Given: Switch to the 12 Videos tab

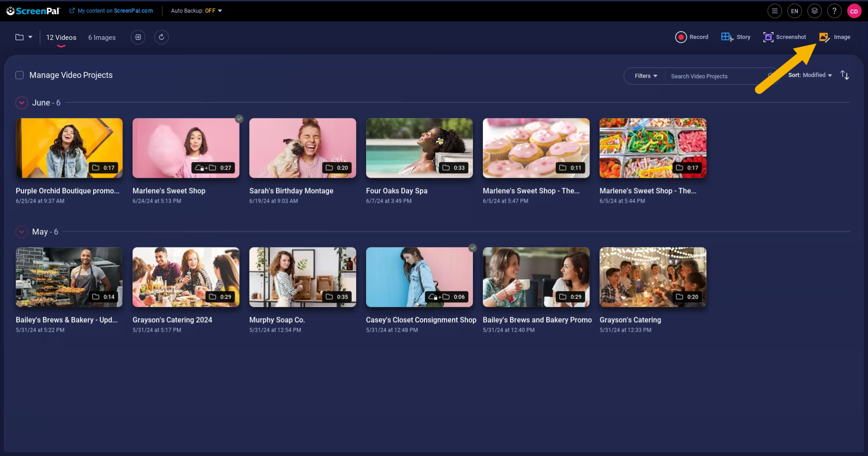Looking at the screenshot, I should tap(61, 38).
